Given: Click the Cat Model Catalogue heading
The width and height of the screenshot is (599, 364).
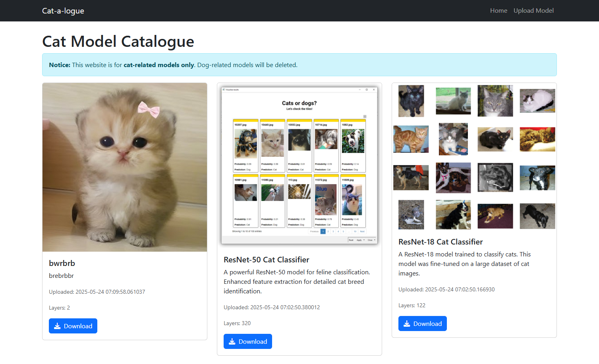Looking at the screenshot, I should (x=118, y=41).
